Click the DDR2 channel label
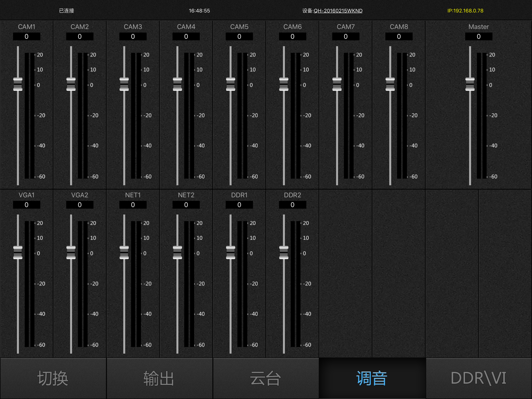This screenshot has width=532, height=399. tap(292, 195)
